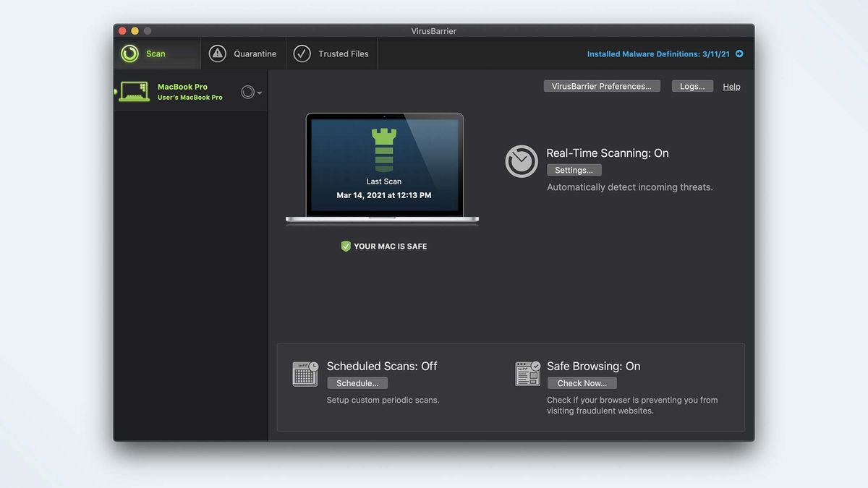Click the Trusted Files checkmark icon

tap(302, 53)
